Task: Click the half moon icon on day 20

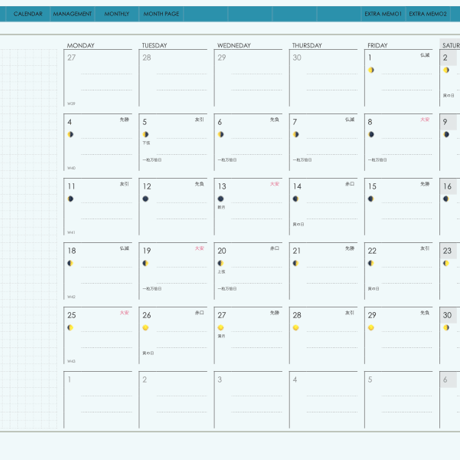Action: tap(221, 263)
